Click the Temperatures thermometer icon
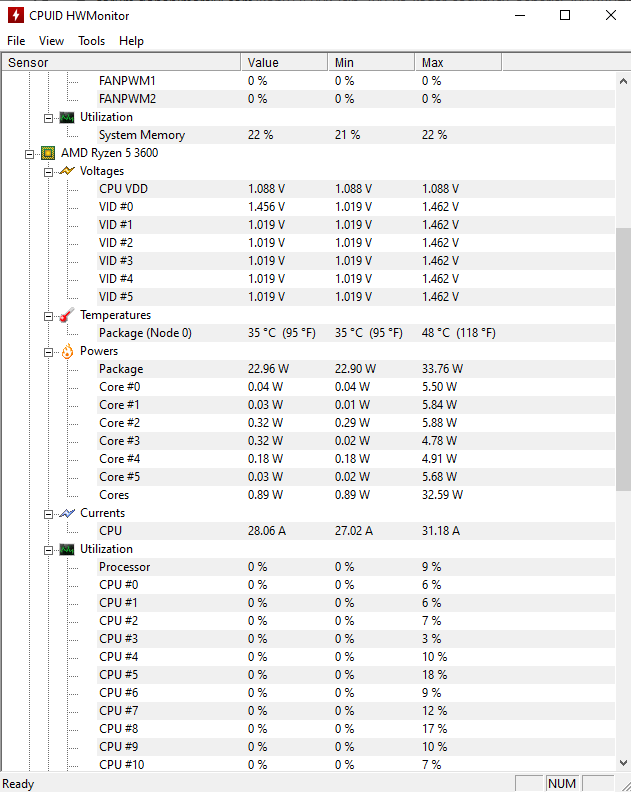 tap(67, 315)
